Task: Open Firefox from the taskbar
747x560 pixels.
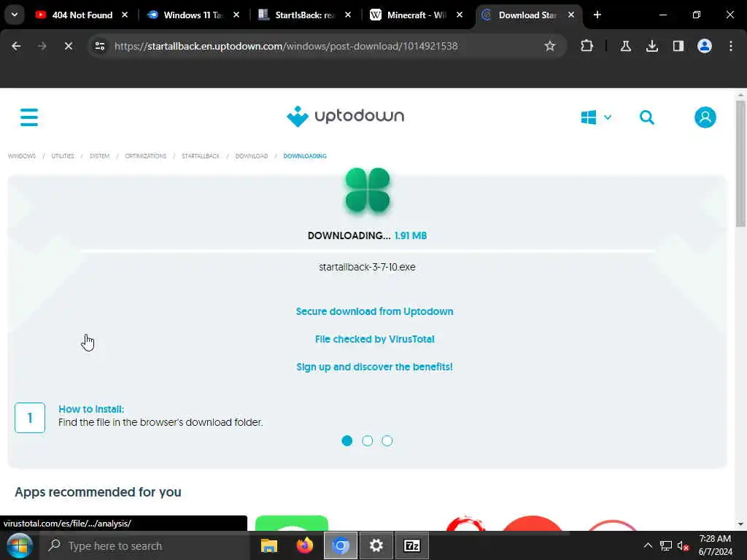Action: 304,545
